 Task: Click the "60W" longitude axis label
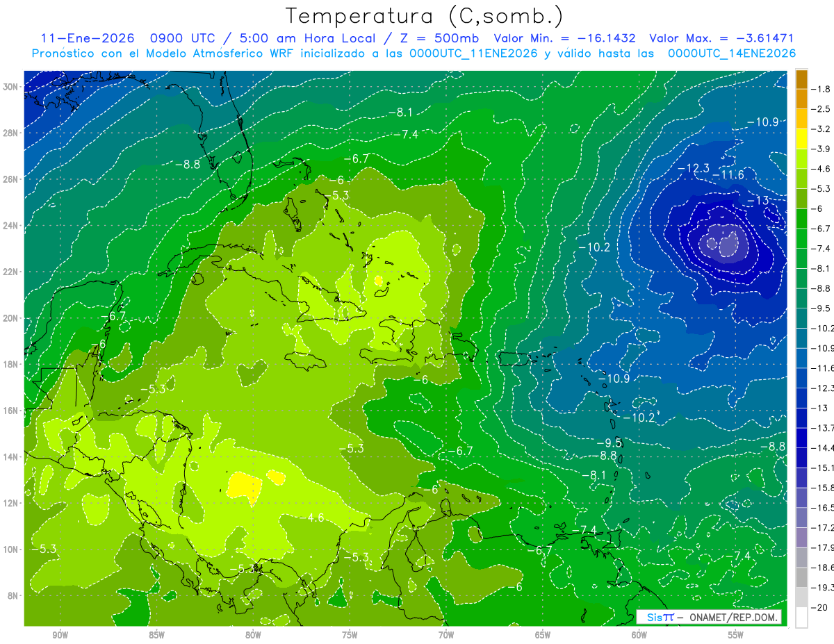pyautogui.click(x=639, y=635)
